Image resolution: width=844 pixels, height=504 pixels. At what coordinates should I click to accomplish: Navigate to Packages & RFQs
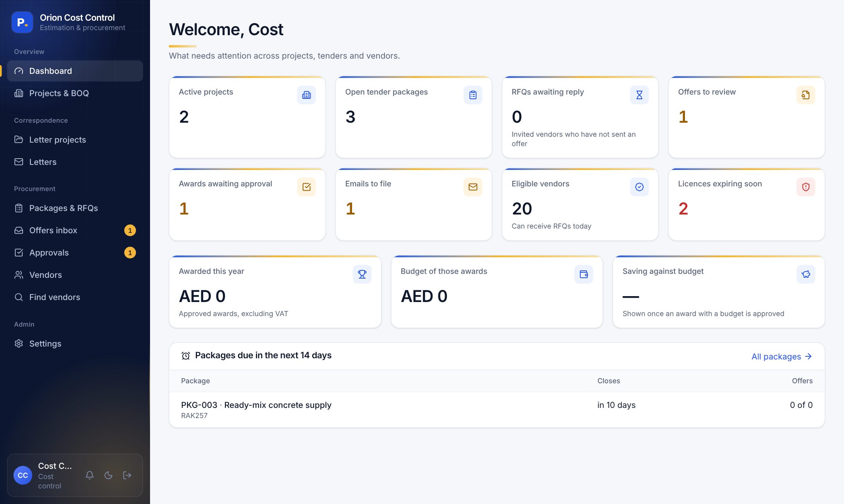pyautogui.click(x=75, y=208)
